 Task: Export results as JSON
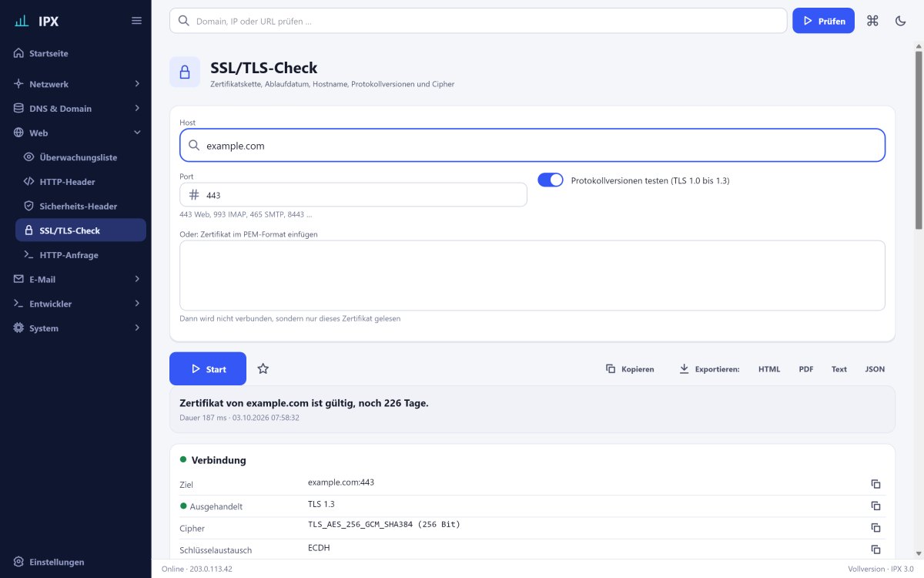pyautogui.click(x=875, y=369)
